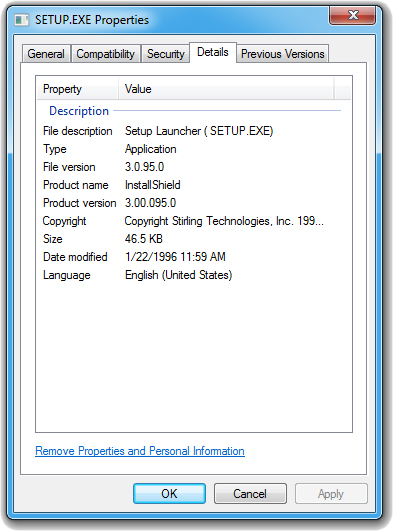Click the 46.5 KB size value
The height and width of the screenshot is (531, 393).
click(x=144, y=239)
